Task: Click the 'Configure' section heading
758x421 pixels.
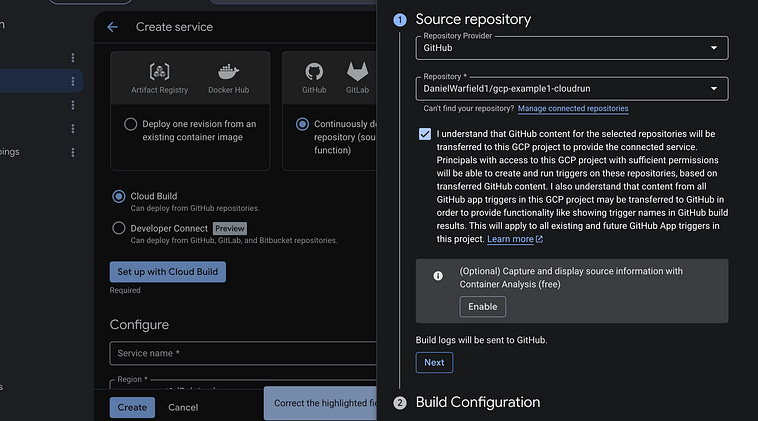Action: tap(139, 325)
